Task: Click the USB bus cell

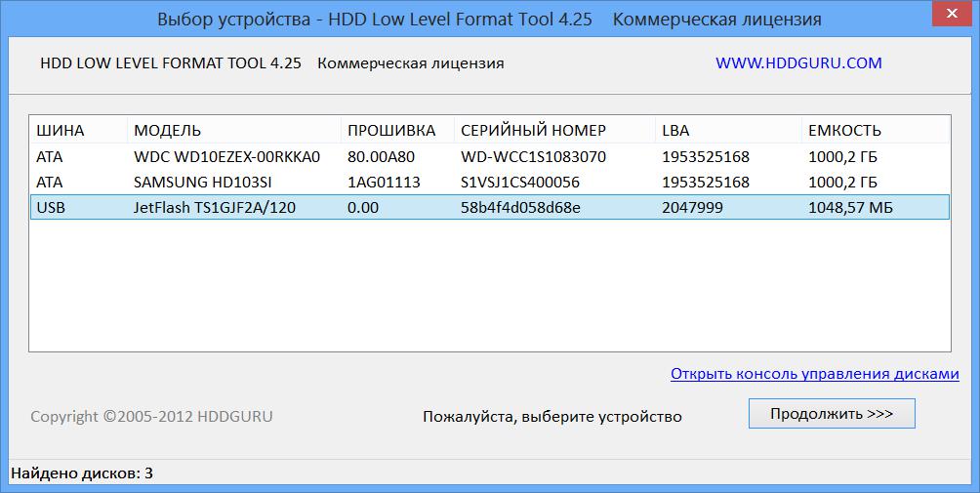Action: pyautogui.click(x=51, y=207)
